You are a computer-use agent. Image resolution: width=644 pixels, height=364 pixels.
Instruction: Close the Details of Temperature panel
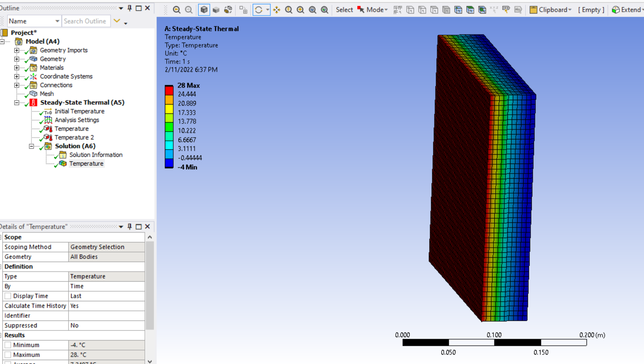[147, 226]
